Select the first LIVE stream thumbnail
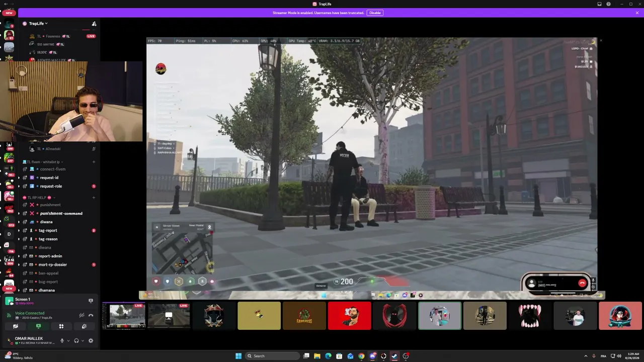This screenshot has height=362, width=644. coord(124,316)
